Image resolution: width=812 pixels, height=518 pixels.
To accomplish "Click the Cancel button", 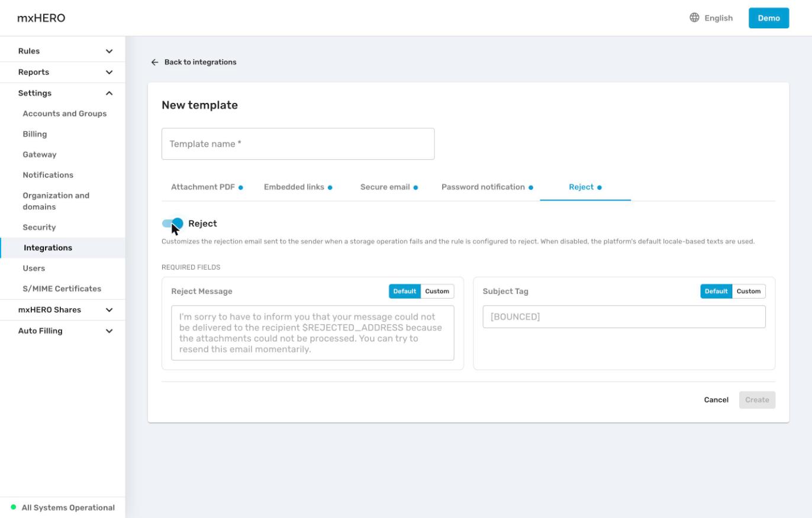I will tap(716, 400).
